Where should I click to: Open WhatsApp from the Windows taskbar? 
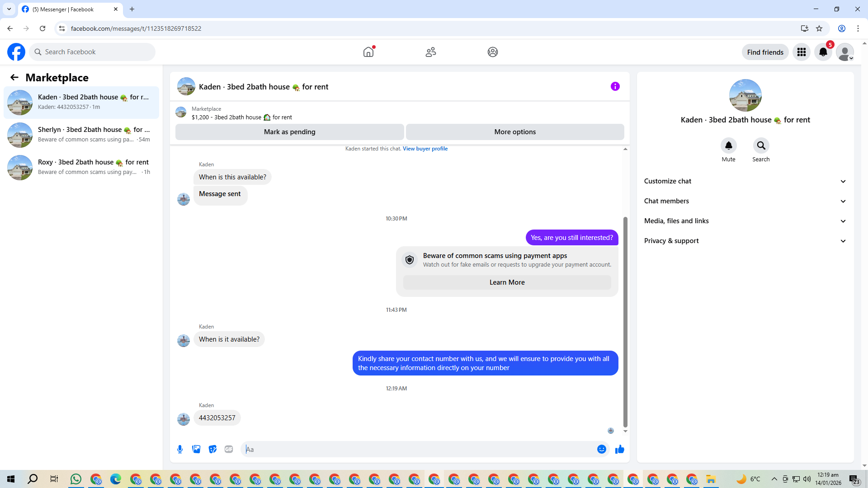[x=76, y=479]
